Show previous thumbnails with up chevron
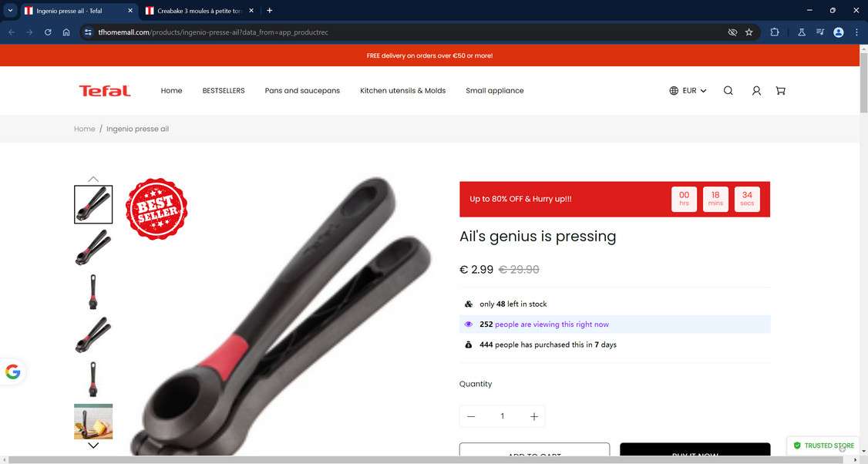Image resolution: width=868 pixels, height=464 pixels. (93, 179)
